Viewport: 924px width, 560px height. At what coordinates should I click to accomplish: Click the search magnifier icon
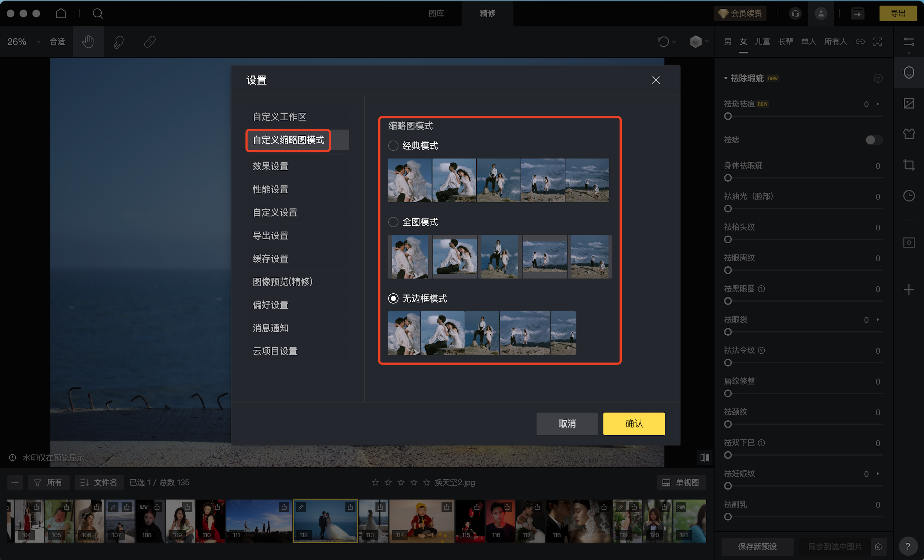[97, 14]
